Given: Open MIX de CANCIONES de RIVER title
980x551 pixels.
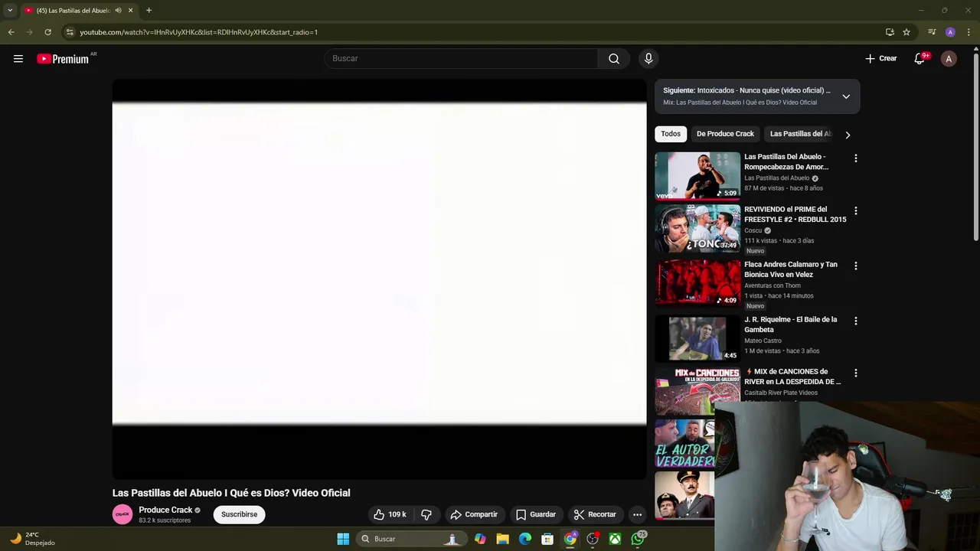Looking at the screenshot, I should tap(792, 377).
